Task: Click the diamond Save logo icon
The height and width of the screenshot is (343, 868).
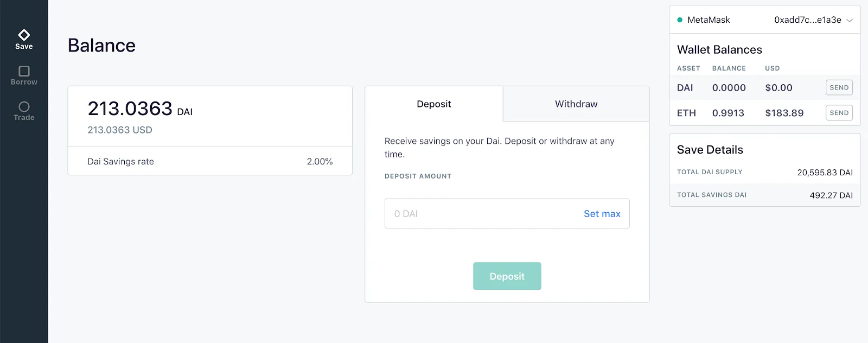Action: (24, 34)
